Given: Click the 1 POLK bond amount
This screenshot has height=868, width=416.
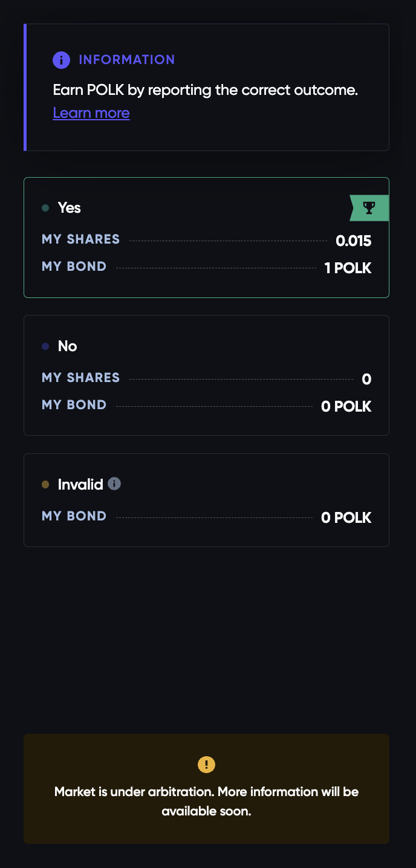Looking at the screenshot, I should 348,268.
